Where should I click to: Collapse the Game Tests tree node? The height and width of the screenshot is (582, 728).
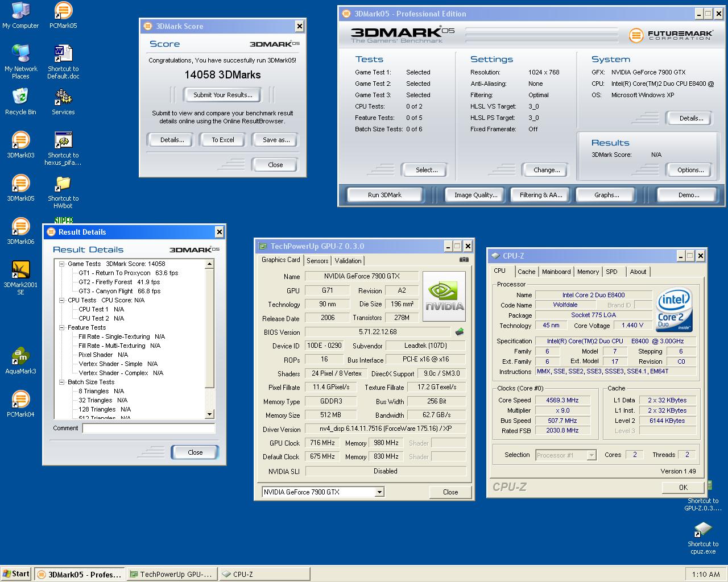click(x=62, y=264)
